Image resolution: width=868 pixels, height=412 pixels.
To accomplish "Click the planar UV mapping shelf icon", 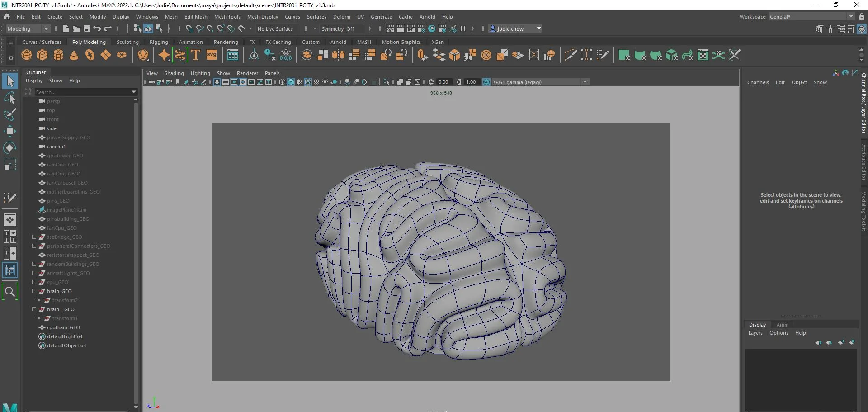I will click(x=624, y=55).
